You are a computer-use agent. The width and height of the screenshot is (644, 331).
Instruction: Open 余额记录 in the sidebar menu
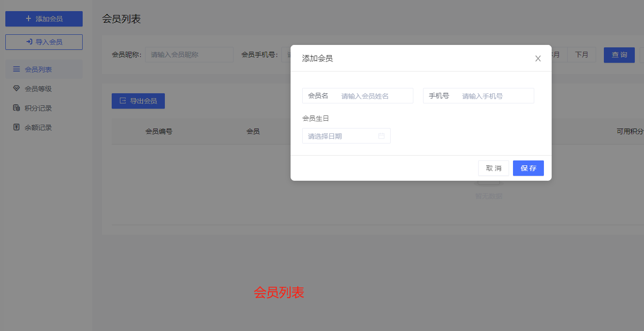coord(44,128)
